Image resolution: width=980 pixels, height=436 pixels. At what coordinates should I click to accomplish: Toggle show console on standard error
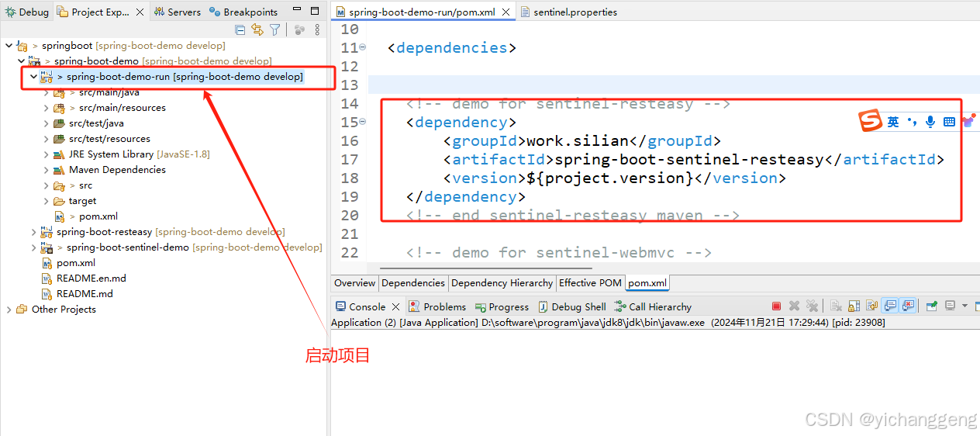coord(908,306)
